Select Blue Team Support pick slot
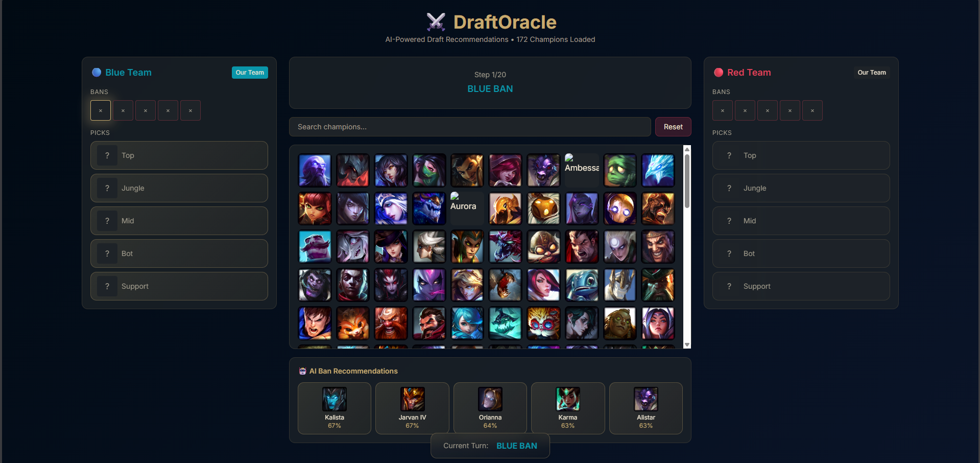This screenshot has height=463, width=980. point(179,286)
